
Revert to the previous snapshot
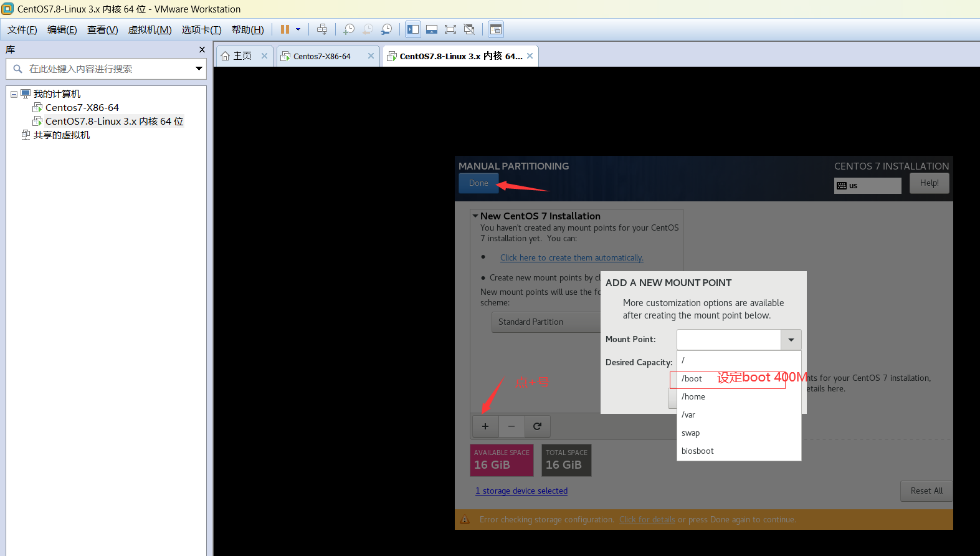[x=368, y=29]
